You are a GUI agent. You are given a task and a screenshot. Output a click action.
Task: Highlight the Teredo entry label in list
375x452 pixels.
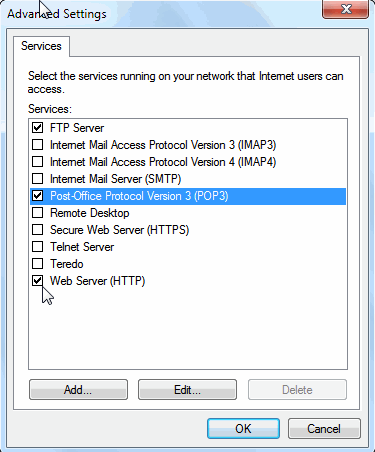(x=67, y=264)
